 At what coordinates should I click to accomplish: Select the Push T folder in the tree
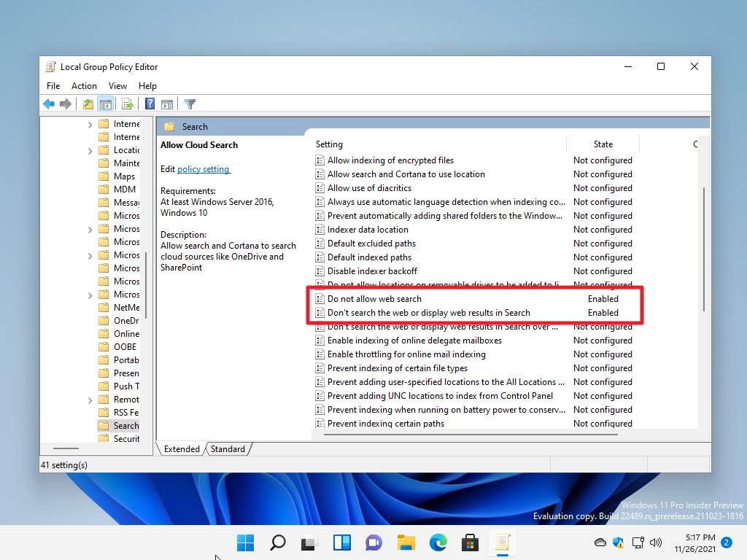pyautogui.click(x=119, y=386)
